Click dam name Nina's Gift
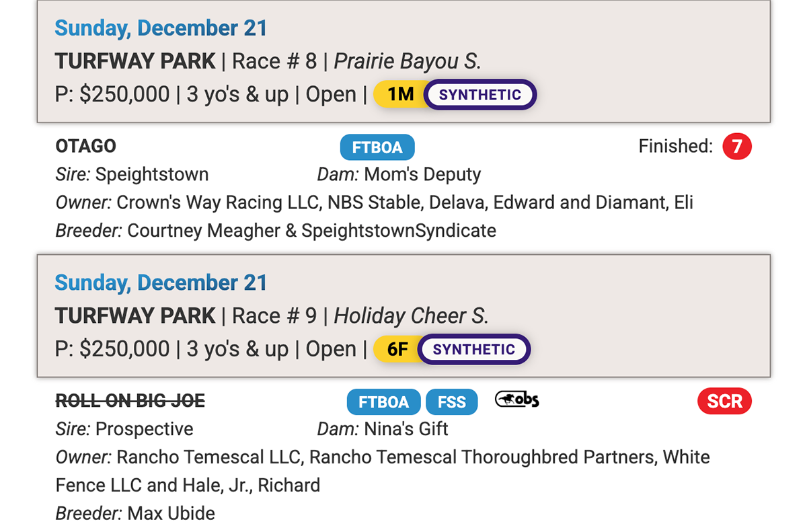Viewport: 807px width, 532px height. point(406,429)
